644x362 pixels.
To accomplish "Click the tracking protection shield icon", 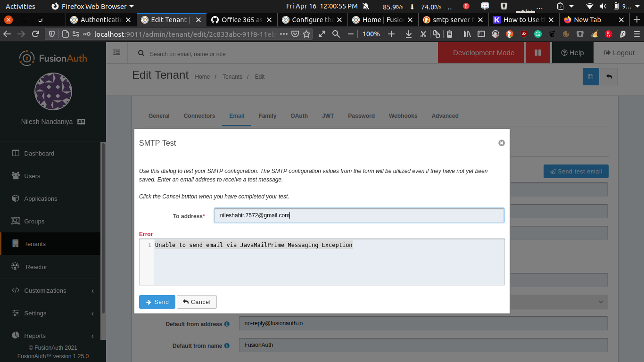I will (x=53, y=34).
